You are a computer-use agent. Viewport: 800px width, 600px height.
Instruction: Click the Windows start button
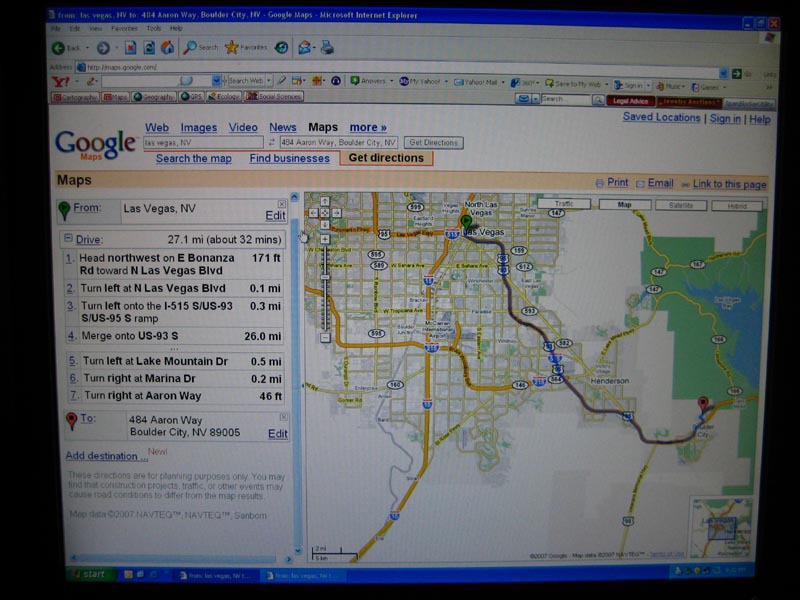91,574
